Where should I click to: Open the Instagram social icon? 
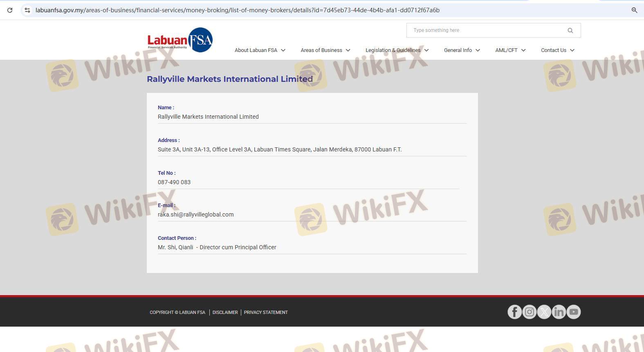(x=529, y=312)
